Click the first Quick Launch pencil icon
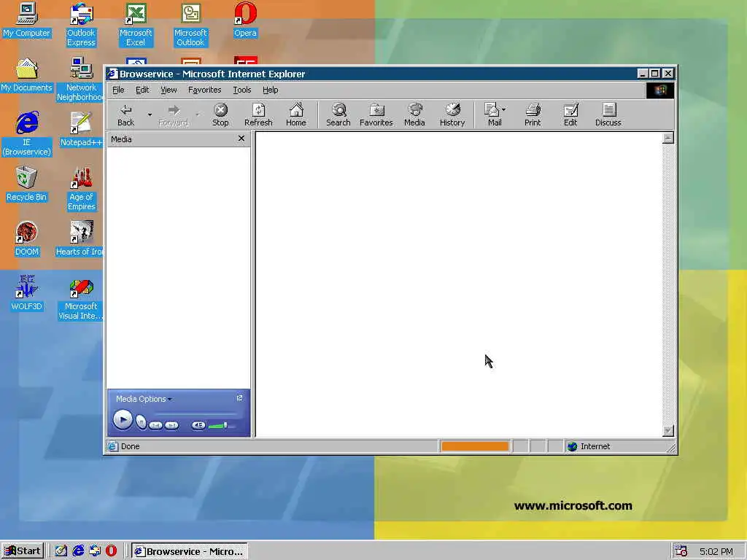The image size is (747, 560). [61, 551]
